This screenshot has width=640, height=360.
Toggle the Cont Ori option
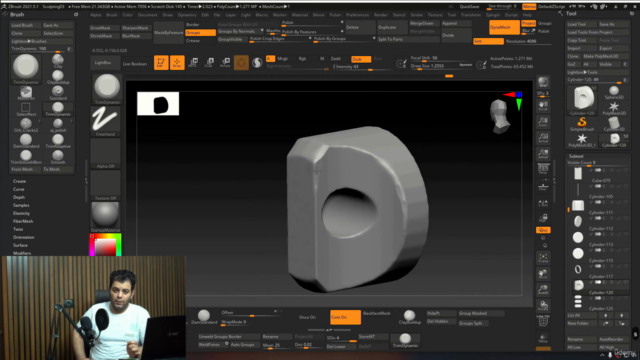pos(345,317)
